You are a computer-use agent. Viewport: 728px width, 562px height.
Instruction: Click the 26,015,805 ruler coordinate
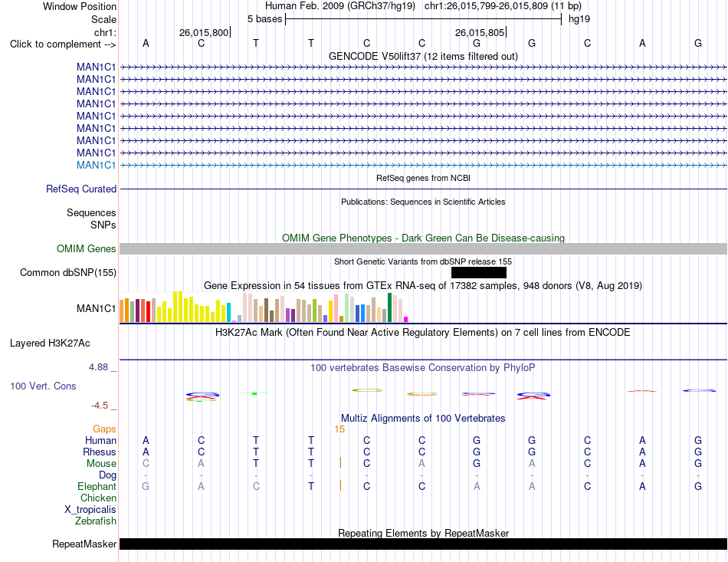click(x=480, y=32)
